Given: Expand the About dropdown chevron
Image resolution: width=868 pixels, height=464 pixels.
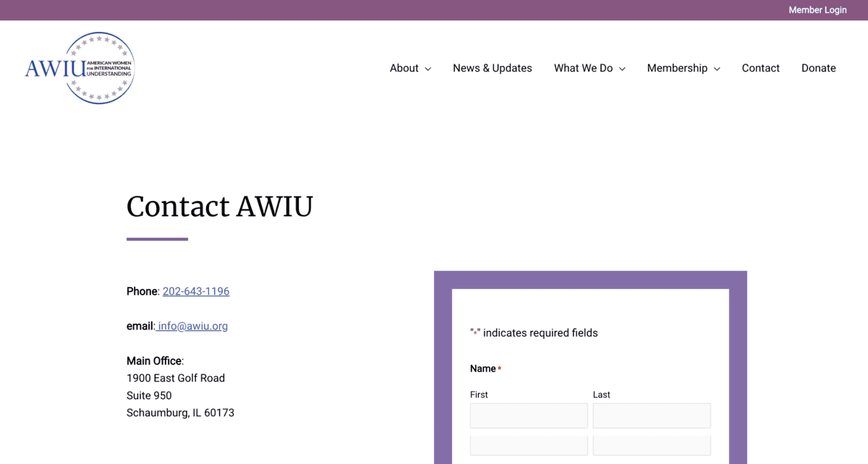Looking at the screenshot, I should (428, 69).
